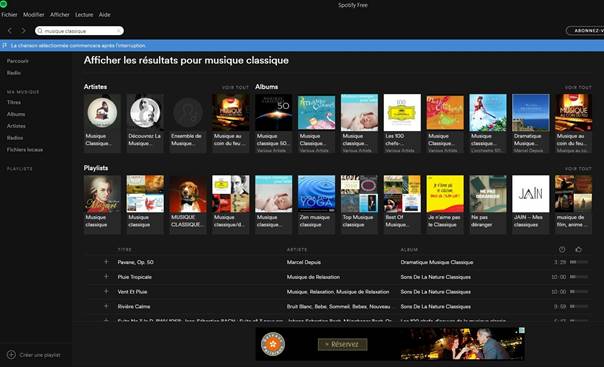This screenshot has width=604, height=367.
Task: Open the Aide menu
Action: [x=104, y=15]
